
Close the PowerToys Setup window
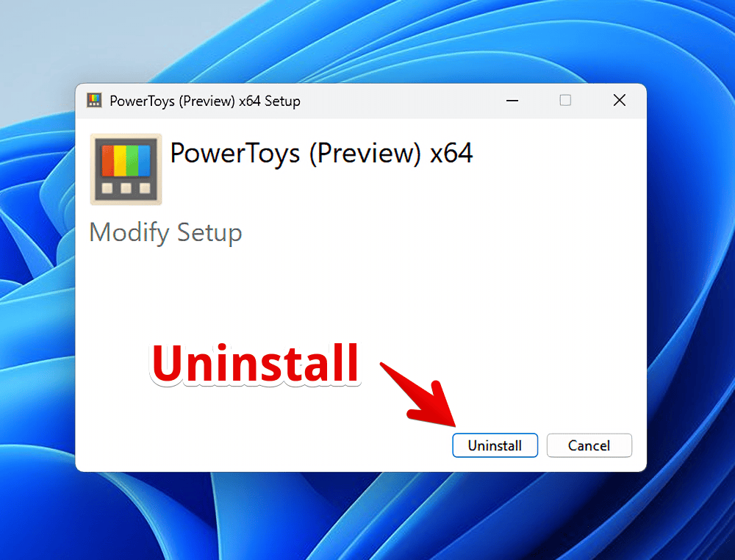pos(619,100)
